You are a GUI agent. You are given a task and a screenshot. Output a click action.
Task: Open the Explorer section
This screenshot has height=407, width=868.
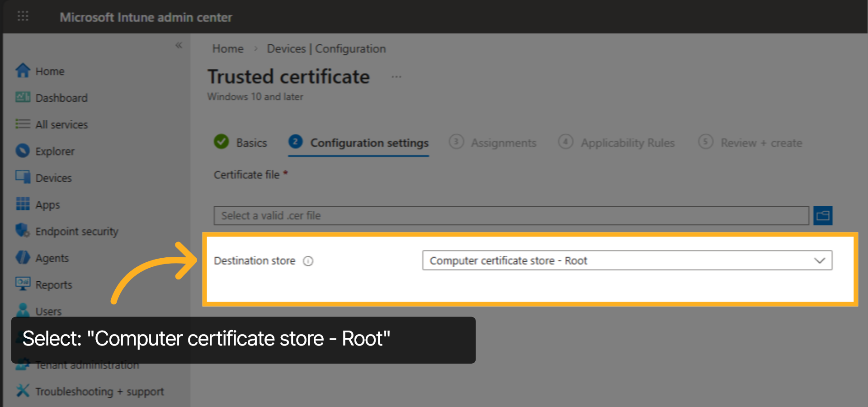(23, 151)
